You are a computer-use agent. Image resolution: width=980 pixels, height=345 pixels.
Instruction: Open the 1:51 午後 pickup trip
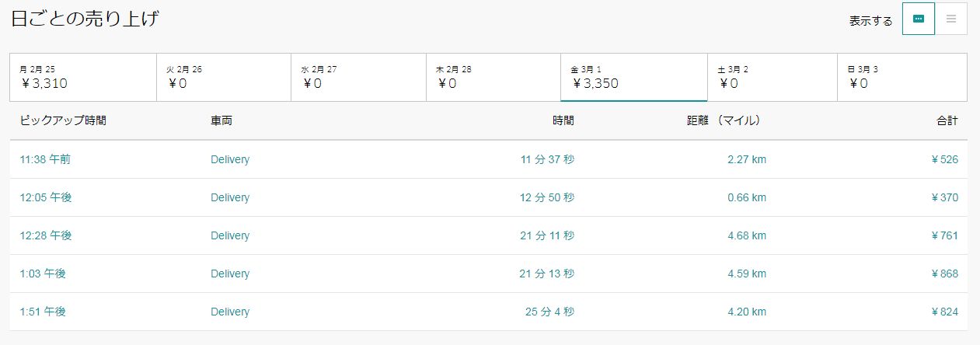coord(43,312)
